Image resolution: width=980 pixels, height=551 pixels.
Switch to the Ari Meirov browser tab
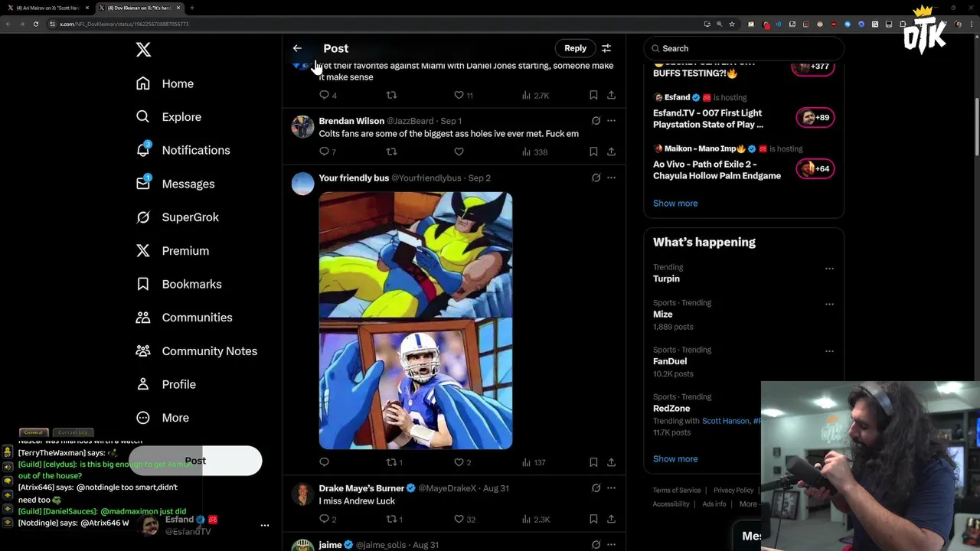[47, 8]
